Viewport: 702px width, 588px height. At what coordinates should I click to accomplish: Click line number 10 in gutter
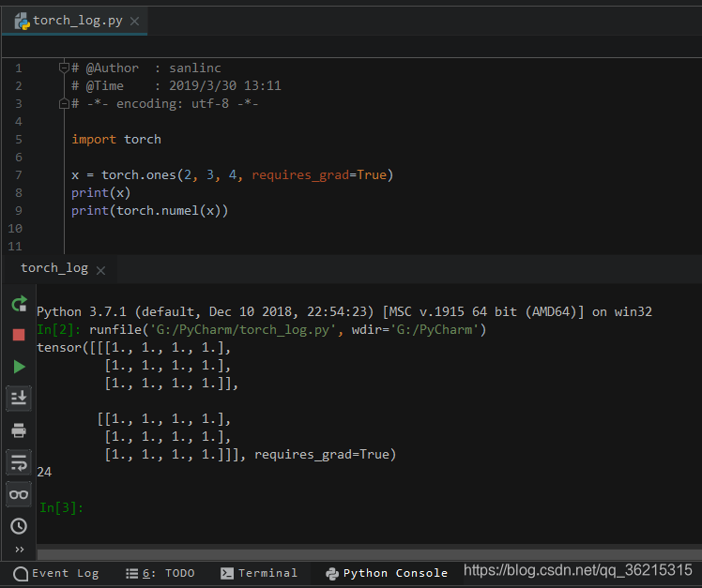coord(15,229)
